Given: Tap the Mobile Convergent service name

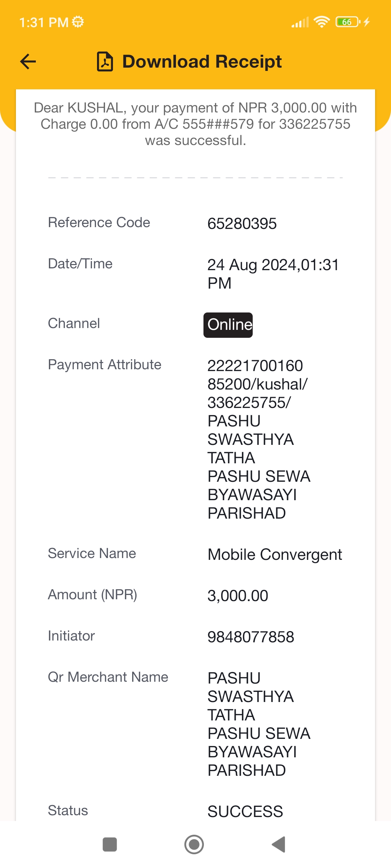Looking at the screenshot, I should click(x=275, y=554).
